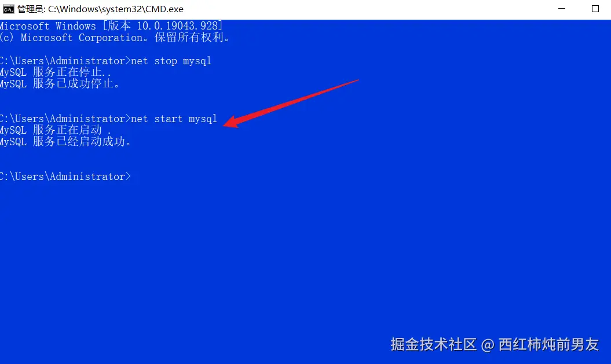611x364 pixels.
Task: Click the 西红柿炖前男友 author name
Action: 548,344
